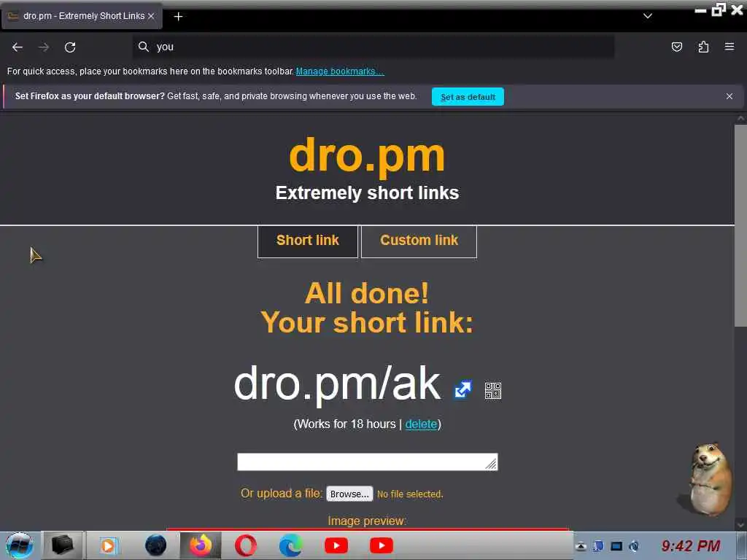Dismiss the default browser notification bar
Image resolution: width=747 pixels, height=560 pixels.
pyautogui.click(x=729, y=96)
